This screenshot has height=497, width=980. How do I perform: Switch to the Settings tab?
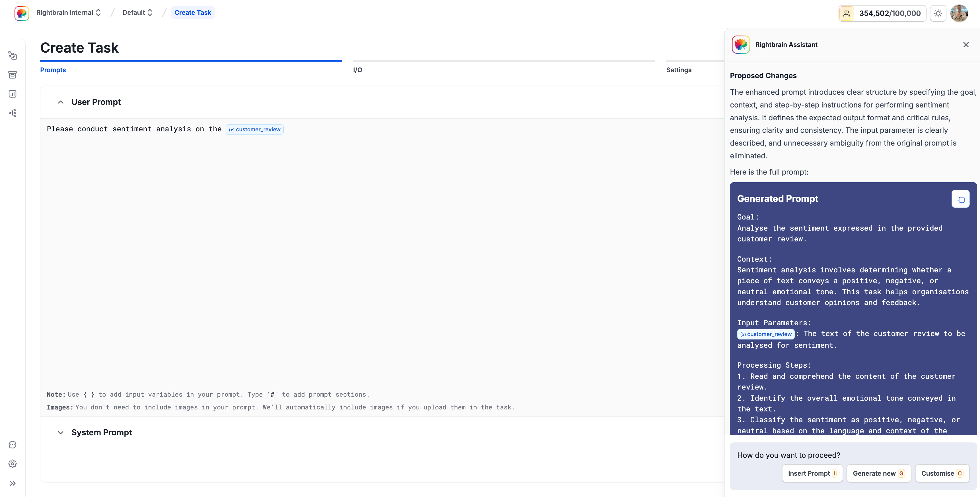point(679,70)
